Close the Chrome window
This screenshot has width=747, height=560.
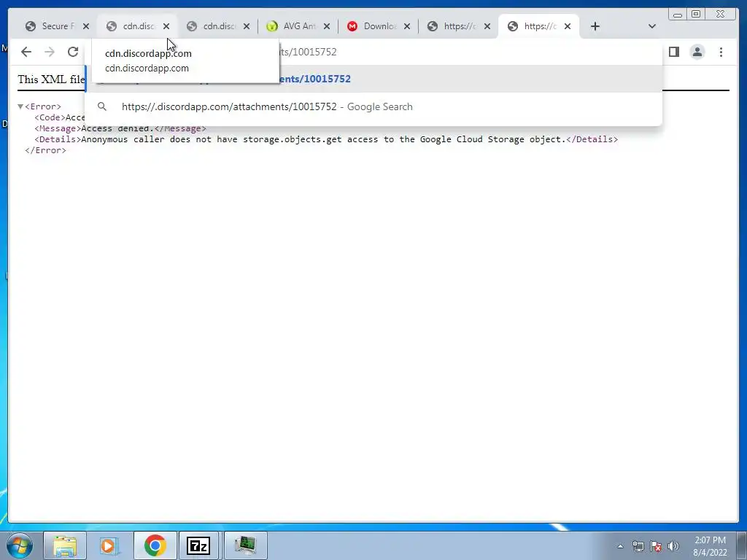point(721,15)
